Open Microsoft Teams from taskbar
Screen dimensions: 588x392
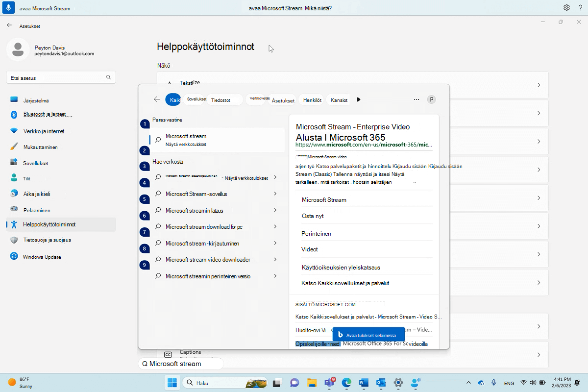[329, 383]
